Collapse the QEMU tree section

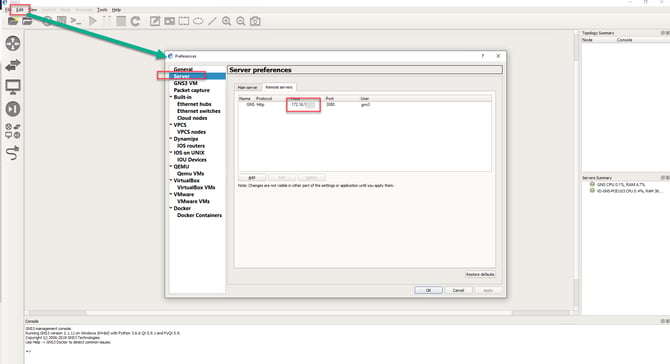tap(171, 167)
